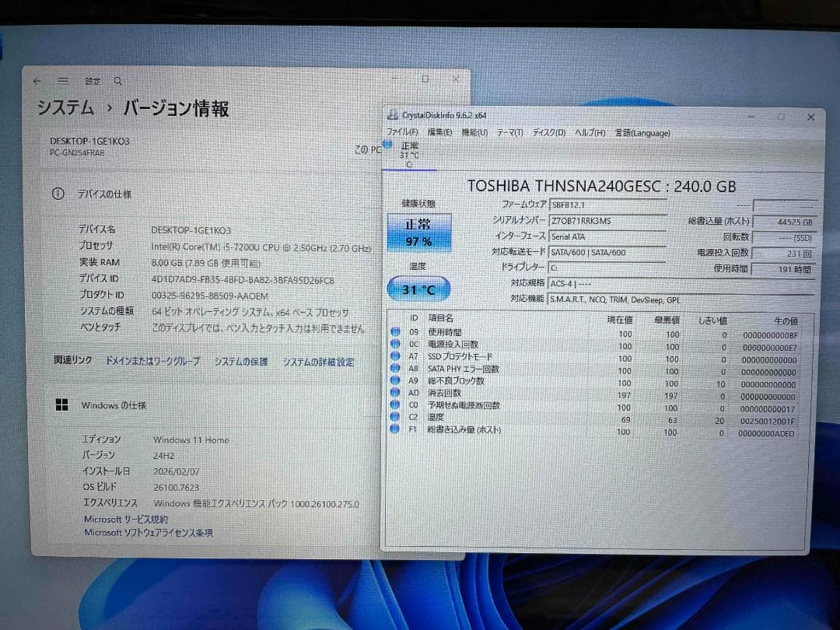
Task: Click the CrystalDiskInfo icon in the title bar
Action: click(392, 115)
